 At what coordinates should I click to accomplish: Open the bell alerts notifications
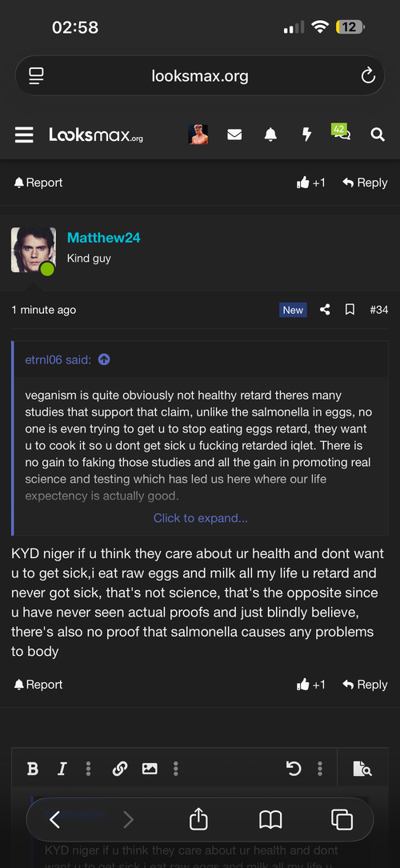click(270, 135)
